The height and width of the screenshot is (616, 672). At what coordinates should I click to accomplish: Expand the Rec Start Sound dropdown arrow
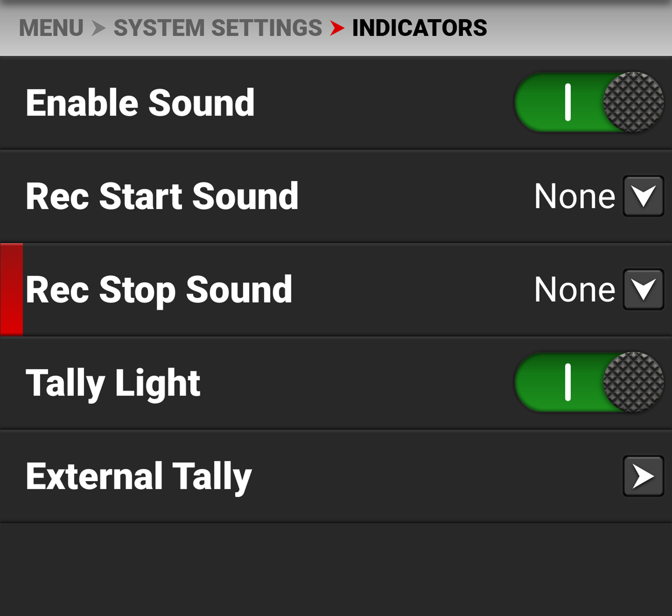pyautogui.click(x=643, y=196)
